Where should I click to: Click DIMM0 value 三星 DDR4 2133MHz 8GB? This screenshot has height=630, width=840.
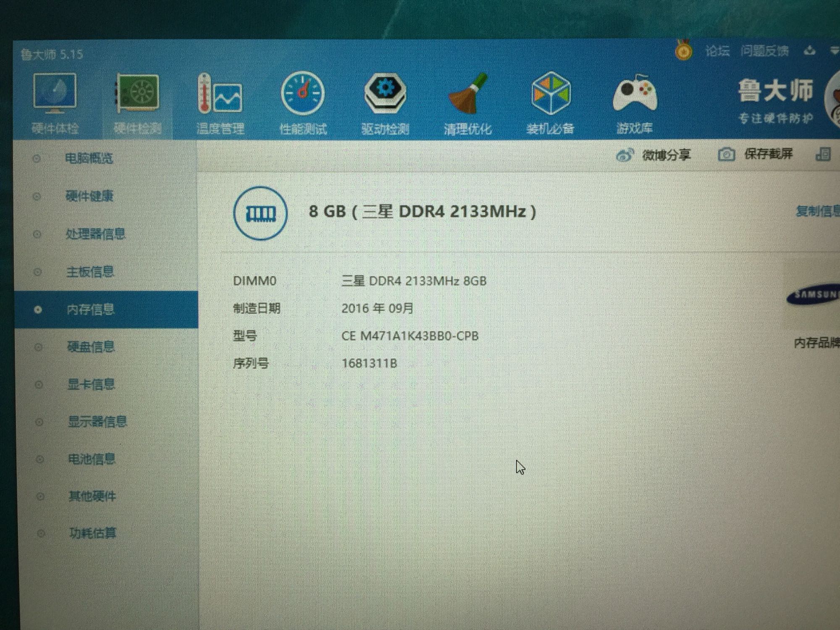(414, 281)
